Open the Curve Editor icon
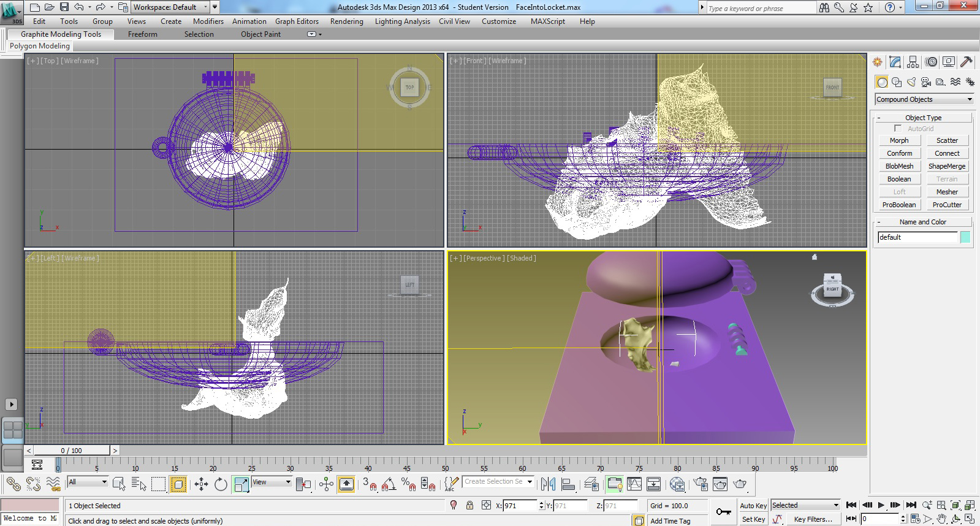Viewport: 980px width, 526px height. [634, 484]
